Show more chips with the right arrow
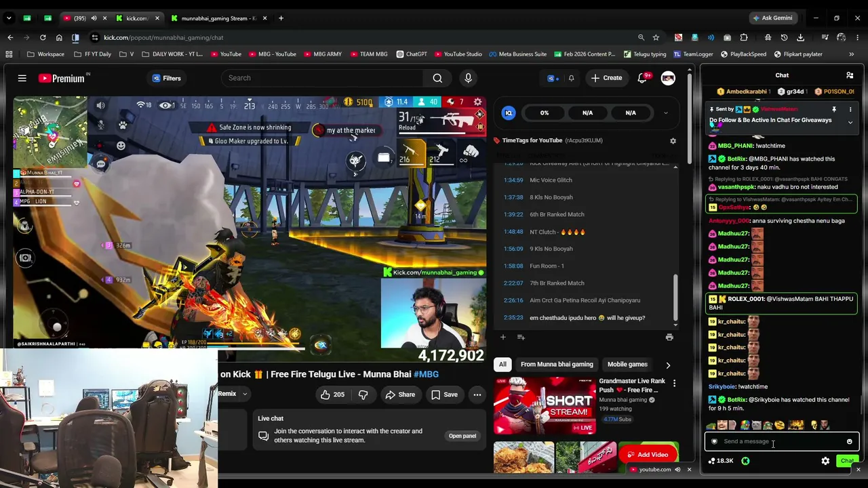Image resolution: width=868 pixels, height=488 pixels. tap(668, 365)
